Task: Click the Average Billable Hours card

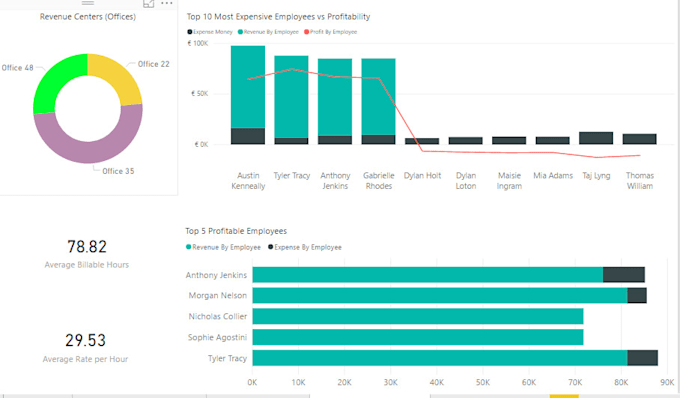Action: [87, 254]
